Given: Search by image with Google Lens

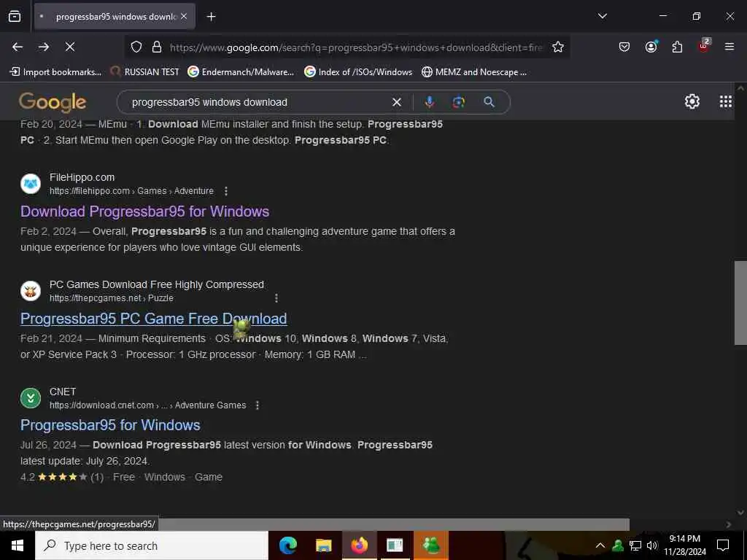Looking at the screenshot, I should tap(458, 102).
